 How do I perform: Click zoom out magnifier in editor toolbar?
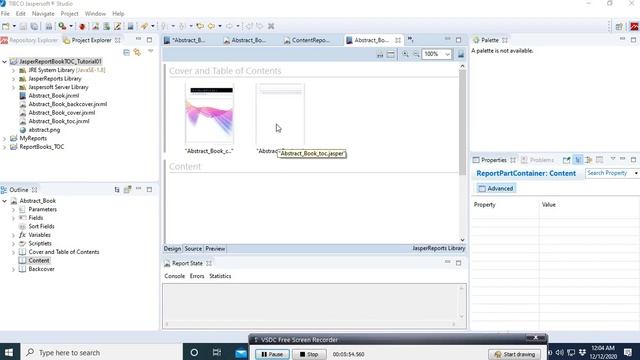(x=416, y=54)
